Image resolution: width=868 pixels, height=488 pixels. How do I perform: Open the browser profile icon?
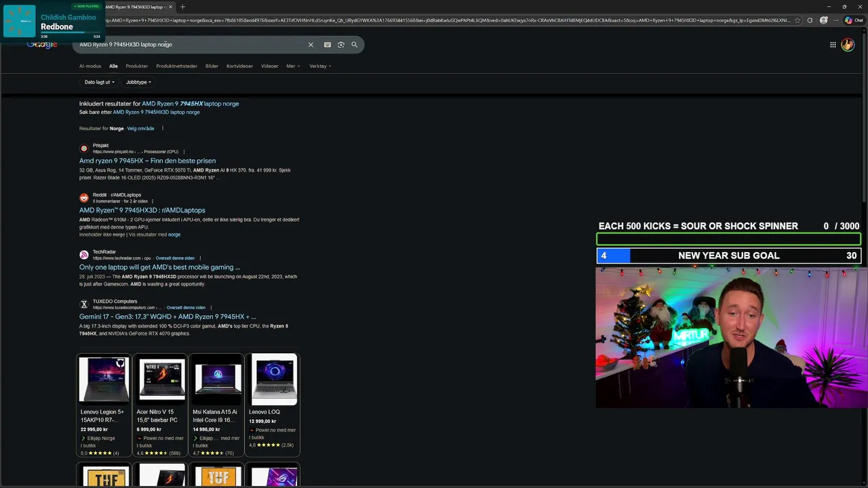click(x=824, y=20)
